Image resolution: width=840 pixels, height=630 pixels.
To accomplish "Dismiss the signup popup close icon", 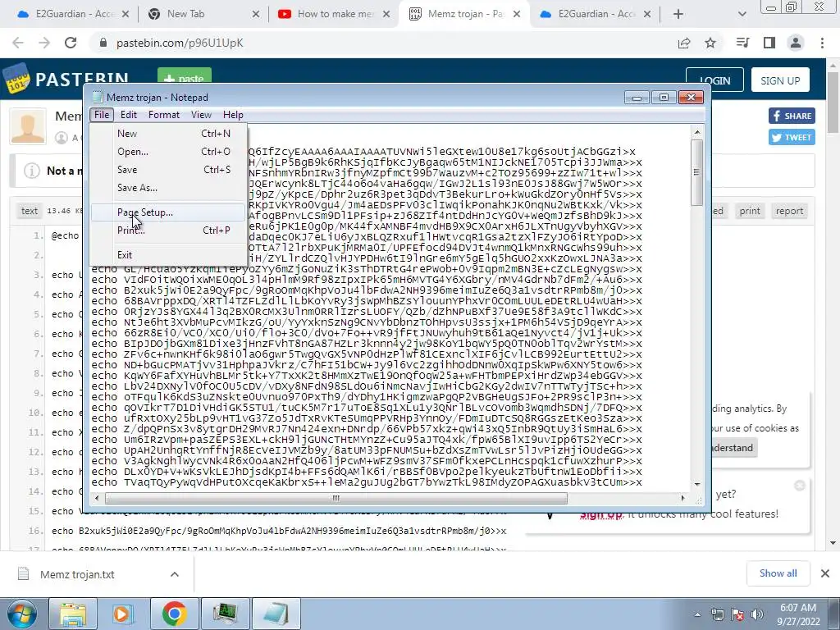I will (799, 486).
